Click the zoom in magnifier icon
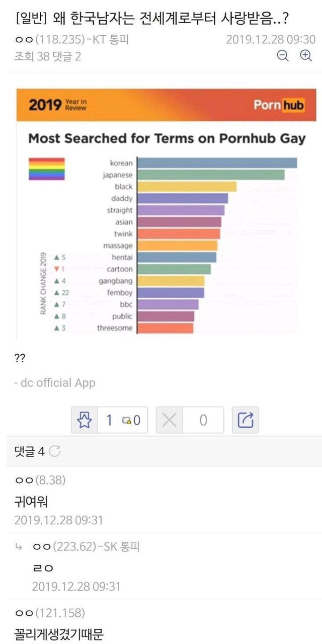 pyautogui.click(x=306, y=56)
